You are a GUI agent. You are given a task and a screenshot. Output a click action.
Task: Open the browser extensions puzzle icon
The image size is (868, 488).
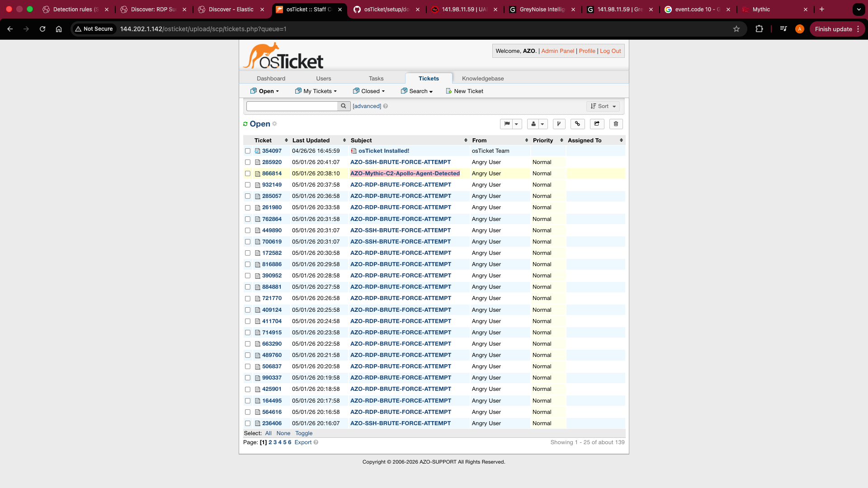[759, 29]
